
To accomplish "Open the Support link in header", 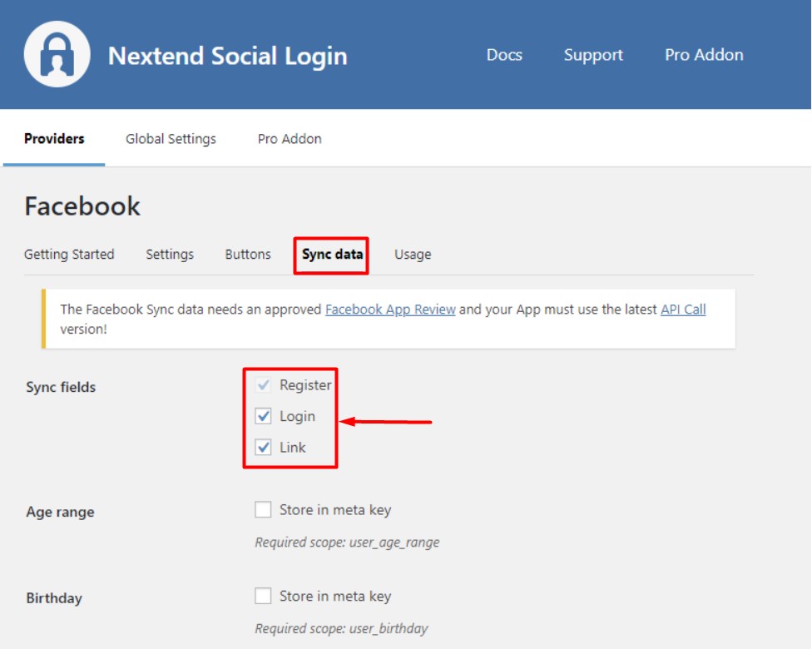I will tap(593, 55).
